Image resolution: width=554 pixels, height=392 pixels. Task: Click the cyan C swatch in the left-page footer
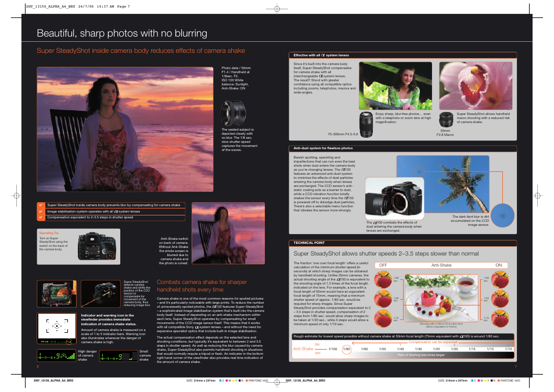[x=221, y=381]
